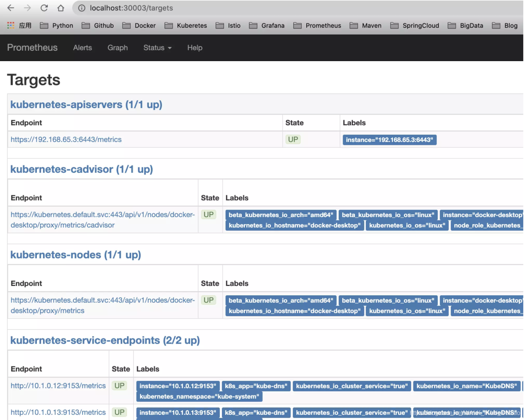Click the UP badge for 10.1.0.12:9153

119,386
